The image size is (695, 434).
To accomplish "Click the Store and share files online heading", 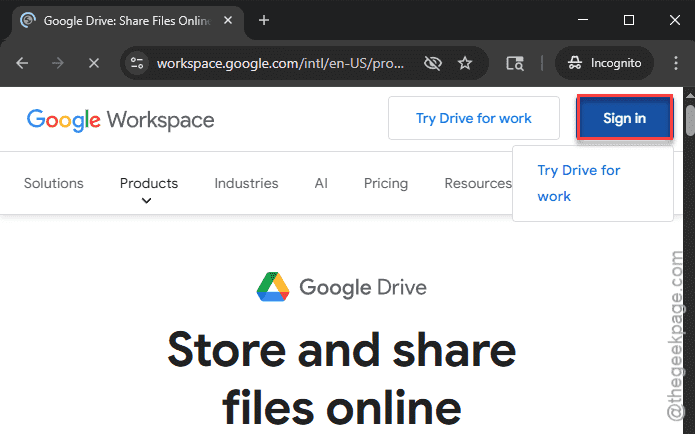I will click(x=342, y=378).
